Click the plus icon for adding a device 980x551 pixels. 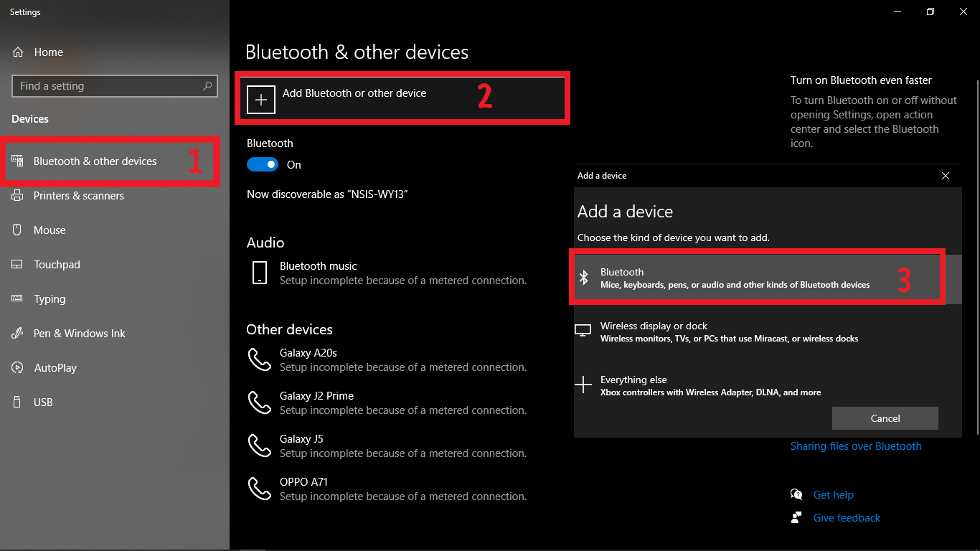261,100
